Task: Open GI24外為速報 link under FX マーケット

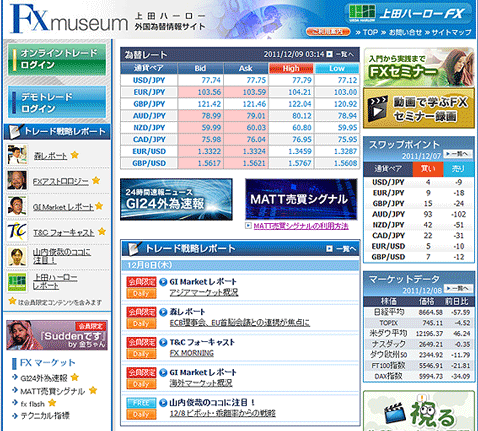Action: click(44, 378)
